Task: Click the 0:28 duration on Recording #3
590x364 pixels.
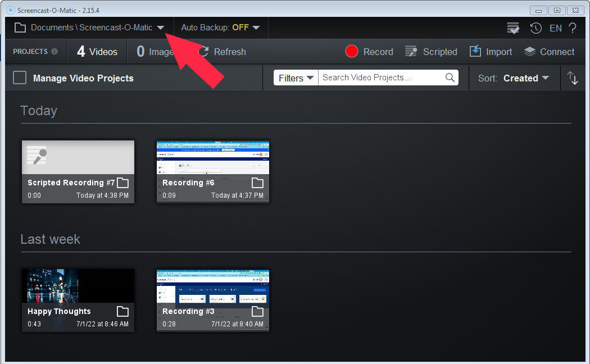Action: pos(169,324)
